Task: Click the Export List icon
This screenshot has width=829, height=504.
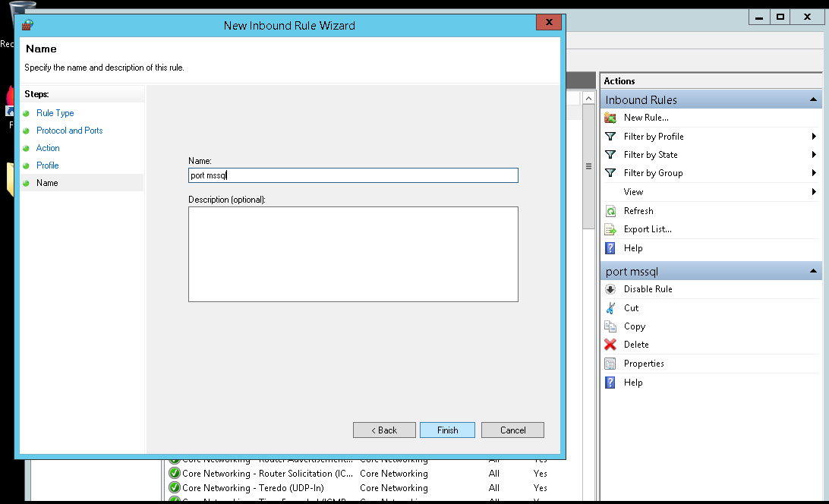Action: click(610, 229)
